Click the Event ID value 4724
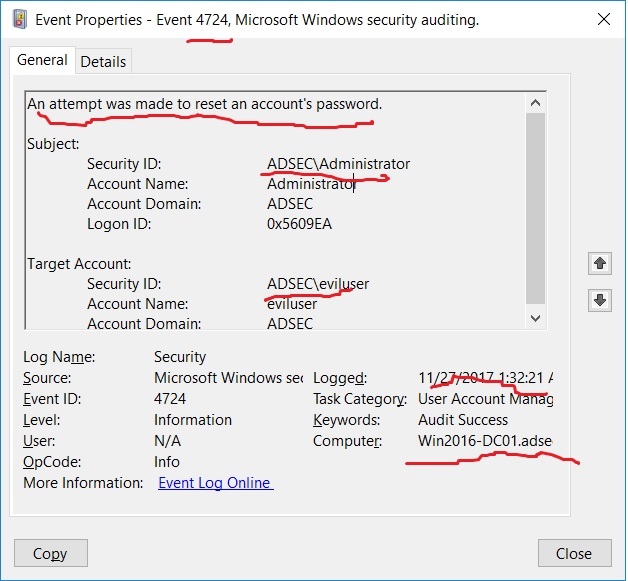The image size is (628, 581). pos(171,399)
